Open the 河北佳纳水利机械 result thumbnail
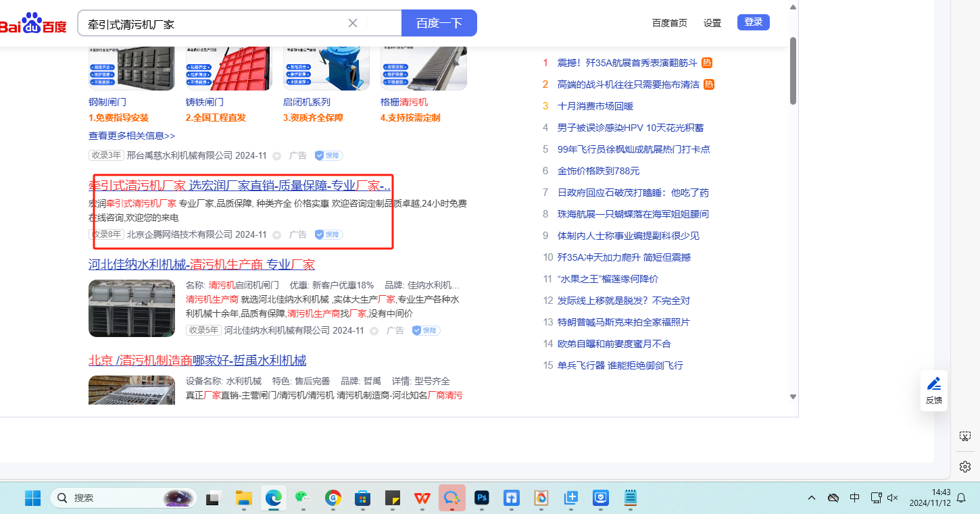Viewport: 980px width, 514px height. (132, 308)
